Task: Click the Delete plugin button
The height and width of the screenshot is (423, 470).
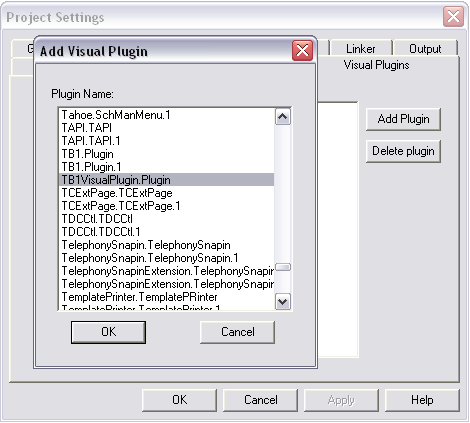Action: click(403, 151)
